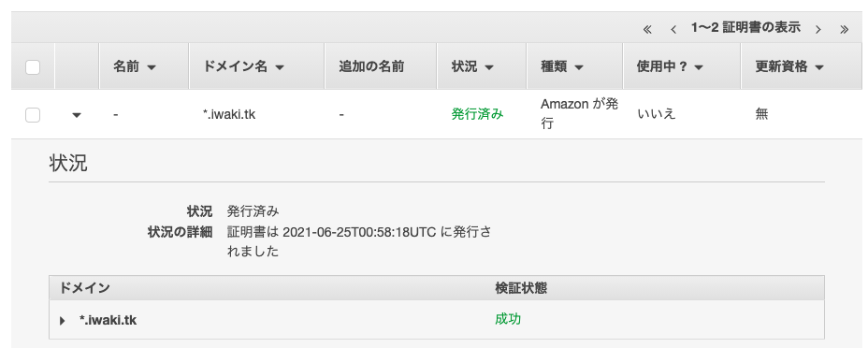
Task: Go to the first page of certificates
Action: 647,29
